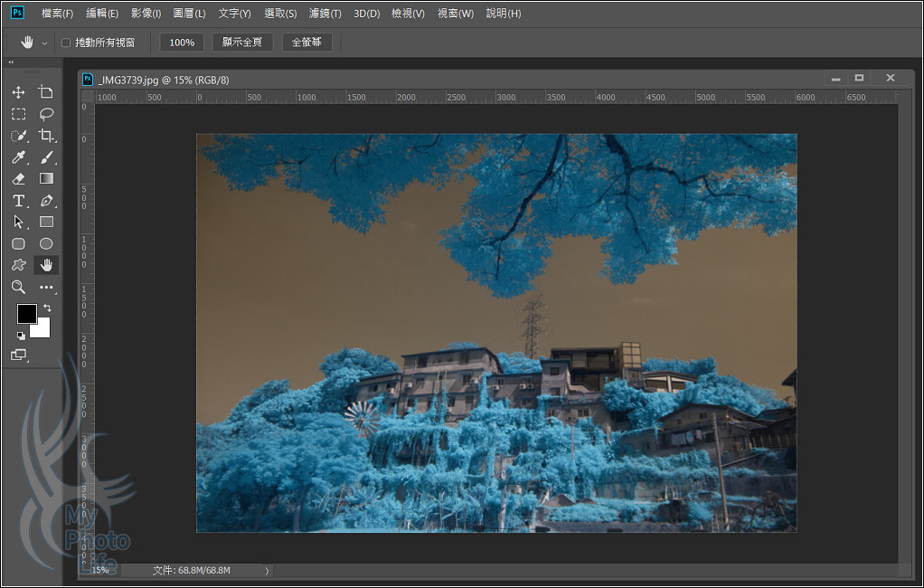Select the Brush tool
The width and height of the screenshot is (924, 588).
coord(46,157)
